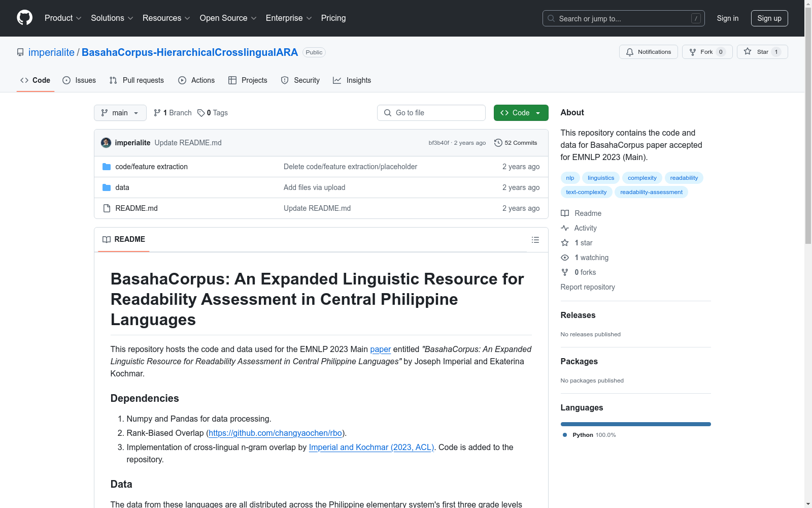Click the Projects table icon
The height and width of the screenshot is (508, 812).
[x=232, y=80]
